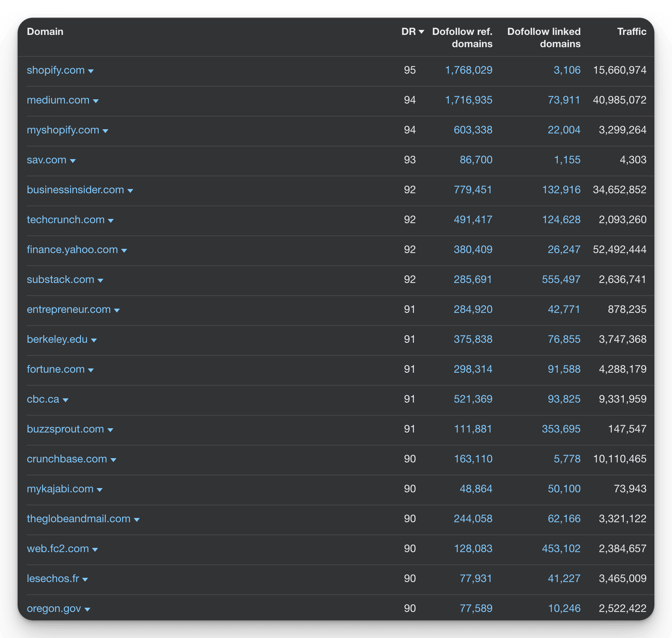Open fortune.com domain link
The height and width of the screenshot is (638, 672).
pyautogui.click(x=56, y=369)
